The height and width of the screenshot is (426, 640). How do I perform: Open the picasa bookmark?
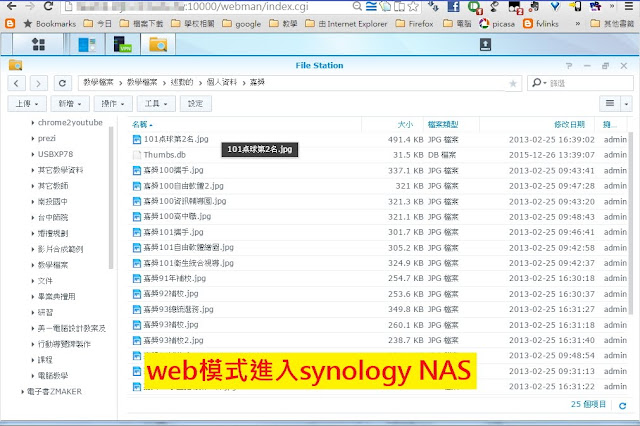click(x=497, y=24)
